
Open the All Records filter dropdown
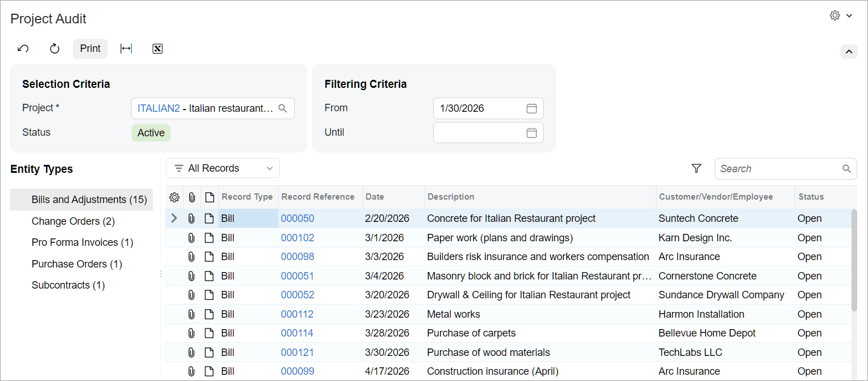pyautogui.click(x=223, y=168)
